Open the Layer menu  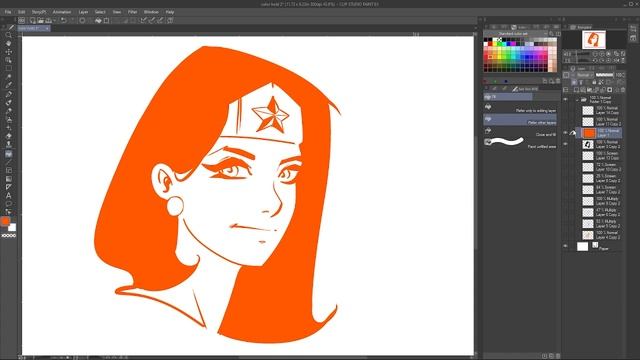click(83, 12)
